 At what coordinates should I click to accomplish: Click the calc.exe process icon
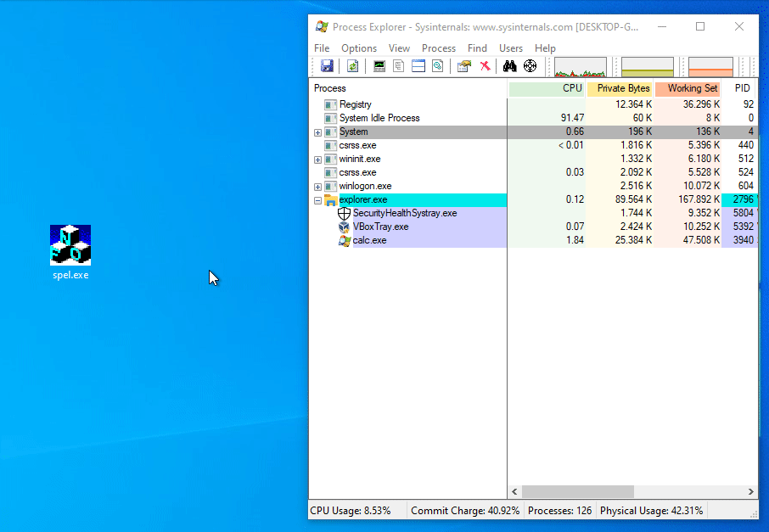pyautogui.click(x=345, y=241)
